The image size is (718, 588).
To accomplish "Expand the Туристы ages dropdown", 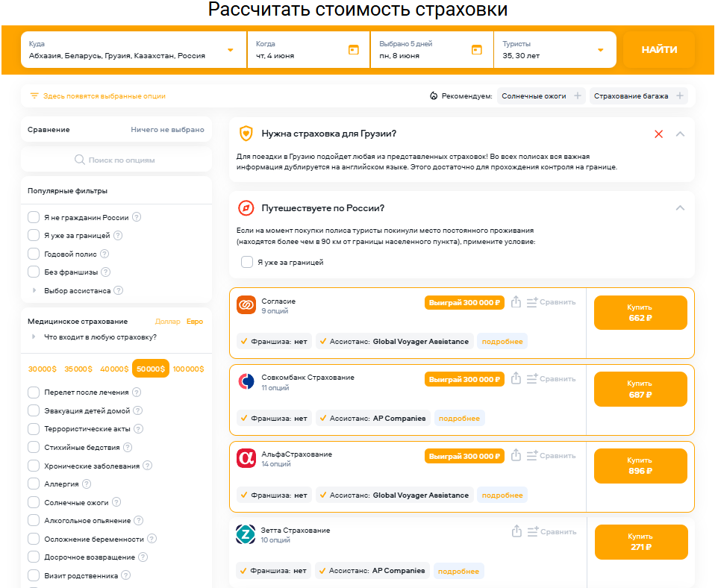I will point(600,50).
